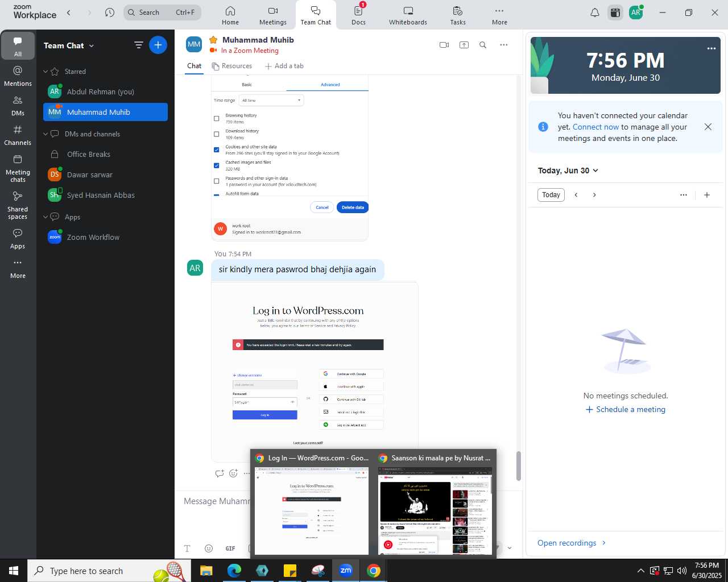Open the Whiteboards tab
Image resolution: width=728 pixels, height=582 pixels.
pos(408,15)
